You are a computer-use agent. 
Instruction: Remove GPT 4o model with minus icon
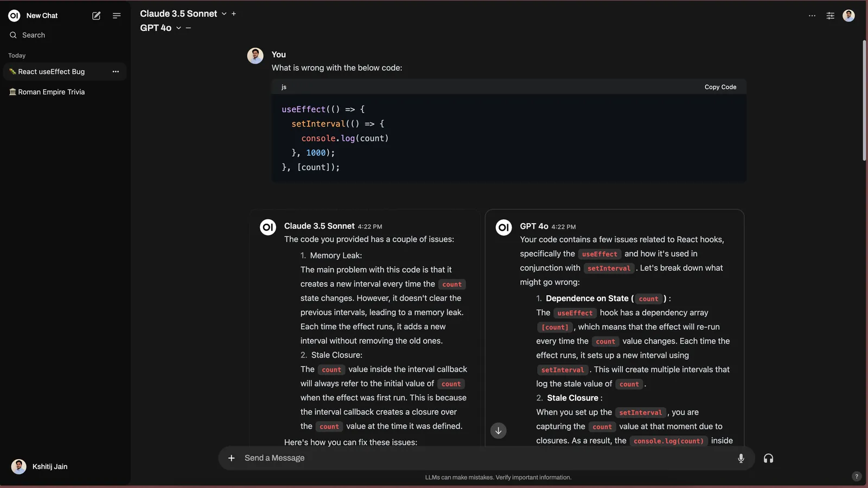(188, 28)
